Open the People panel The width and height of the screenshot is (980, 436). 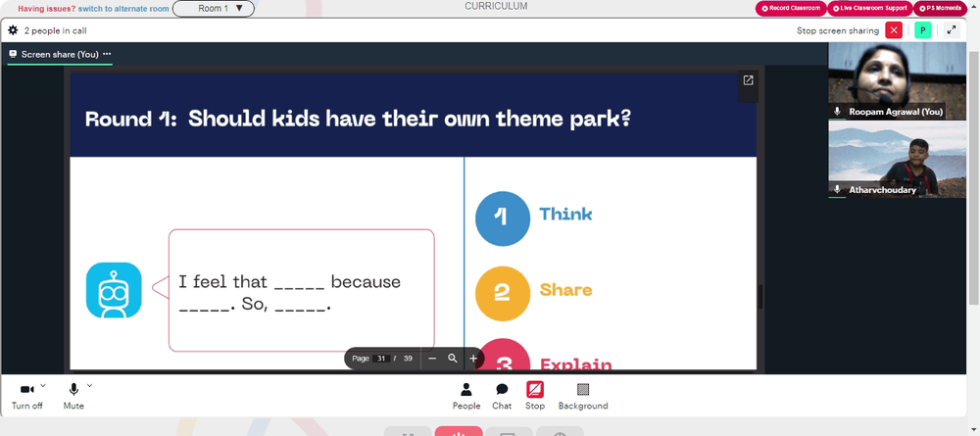(466, 397)
